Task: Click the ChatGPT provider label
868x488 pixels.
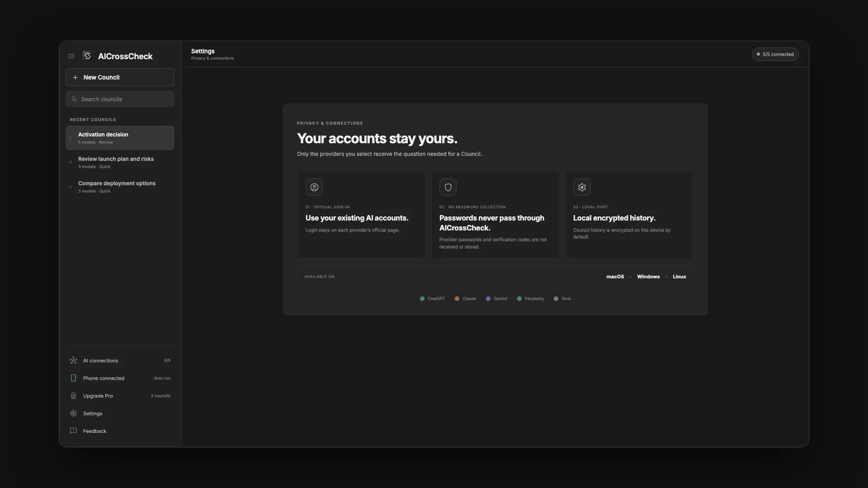Action: tap(436, 299)
